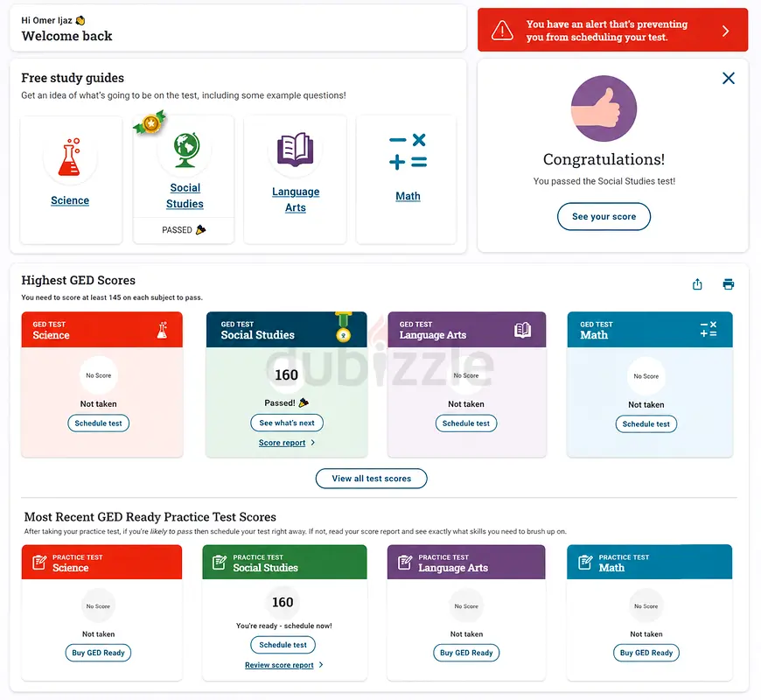
Task: Click the Most Recent GED Ready Practice heading
Action: (150, 517)
